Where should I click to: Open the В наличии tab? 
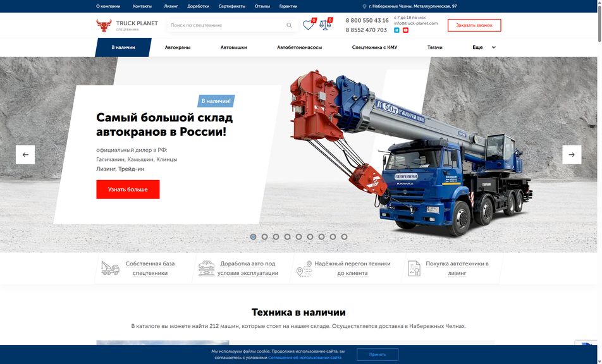[x=123, y=47]
